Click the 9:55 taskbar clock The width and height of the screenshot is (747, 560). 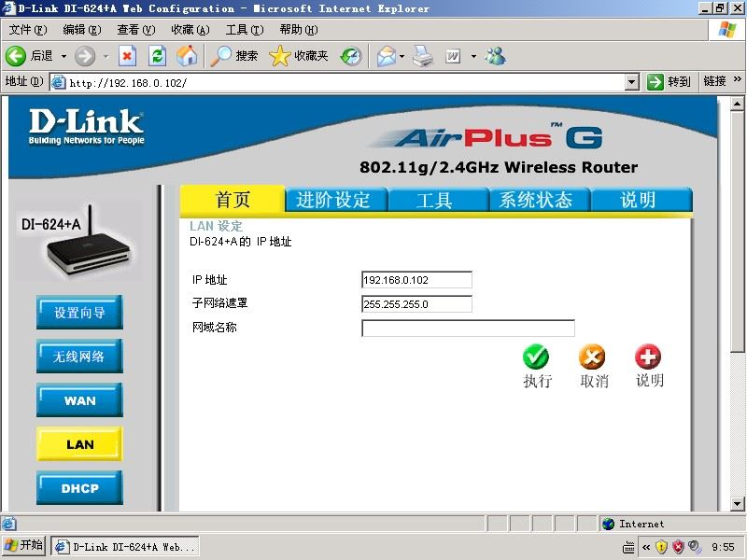pyautogui.click(x=723, y=547)
